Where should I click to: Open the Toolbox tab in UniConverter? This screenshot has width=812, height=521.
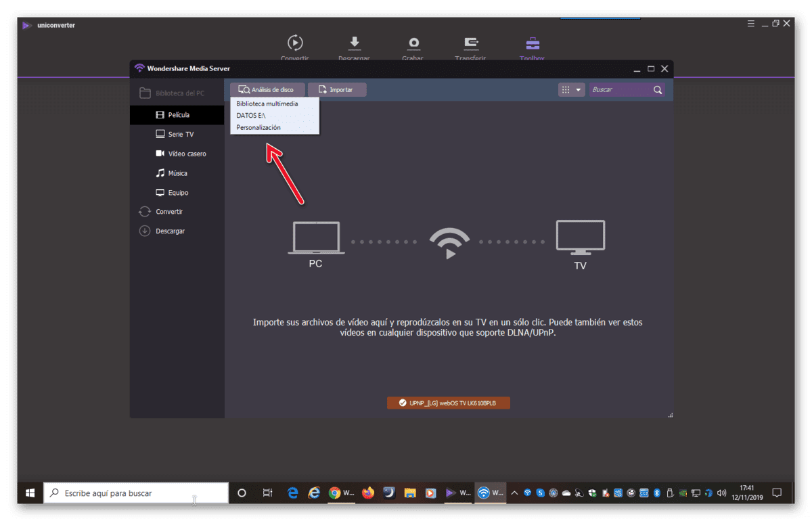[533, 44]
